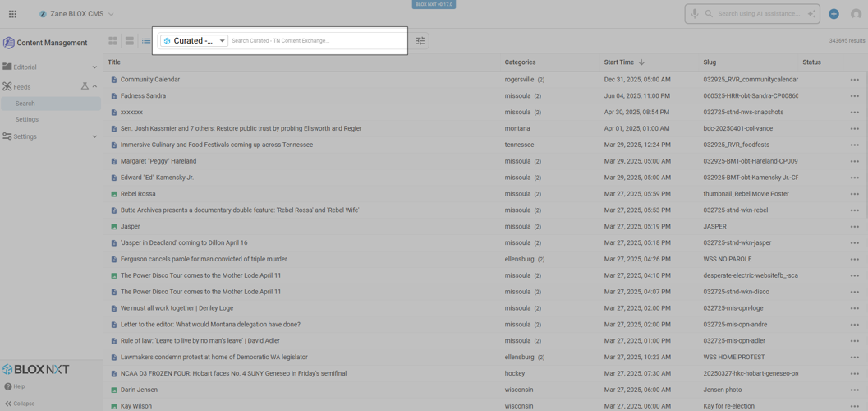
Task: Sort by Title column header
Action: coord(114,62)
